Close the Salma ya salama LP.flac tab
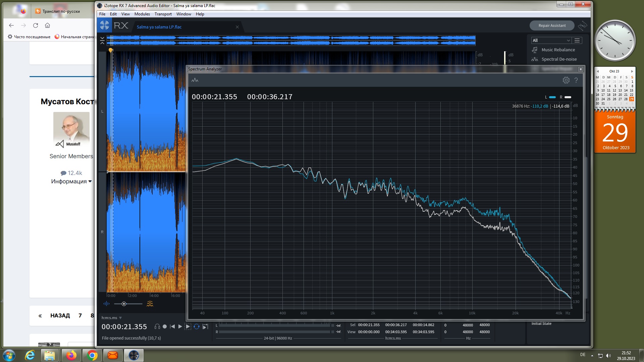This screenshot has width=644, height=362. coord(237,27)
